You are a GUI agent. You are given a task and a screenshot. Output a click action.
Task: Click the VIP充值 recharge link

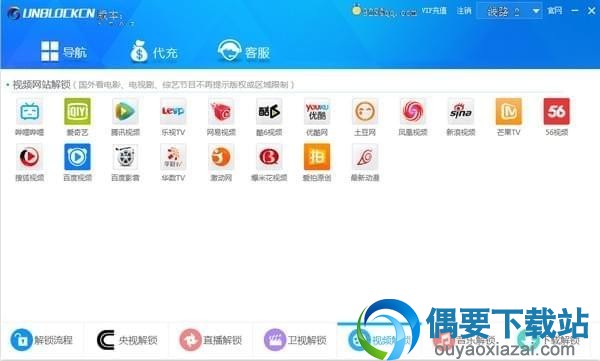tap(434, 11)
